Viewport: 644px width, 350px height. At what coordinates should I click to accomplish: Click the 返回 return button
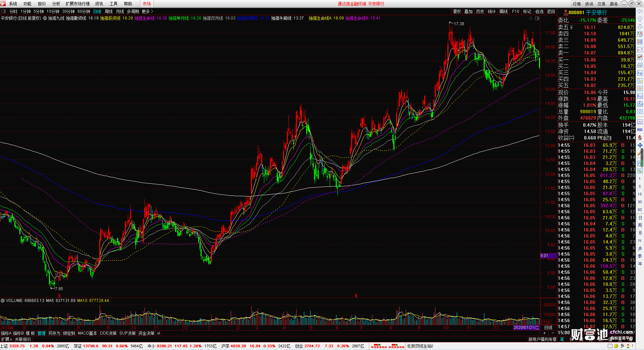click(x=551, y=11)
